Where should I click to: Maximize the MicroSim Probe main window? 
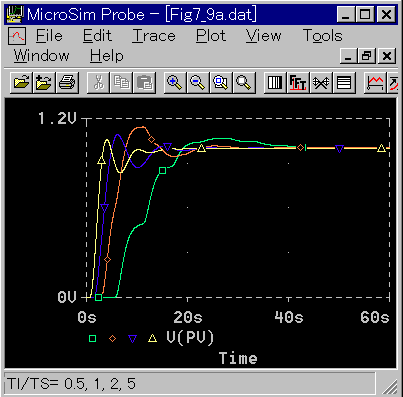click(x=365, y=14)
